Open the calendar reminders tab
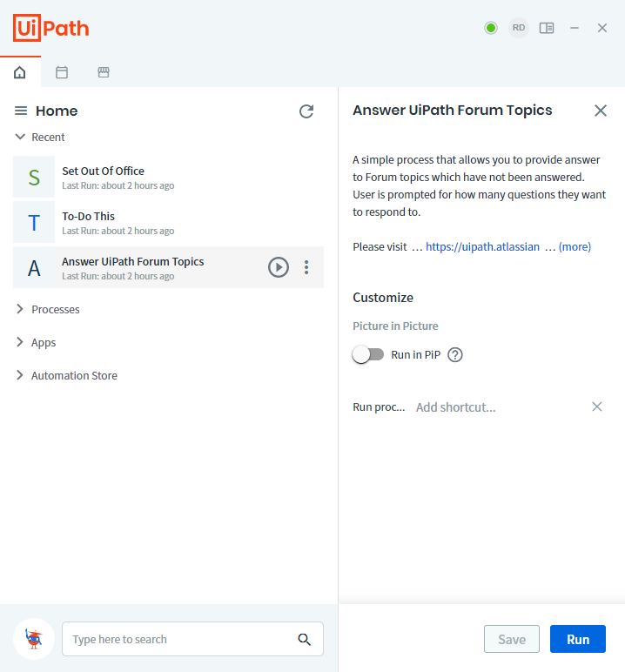 (x=62, y=72)
